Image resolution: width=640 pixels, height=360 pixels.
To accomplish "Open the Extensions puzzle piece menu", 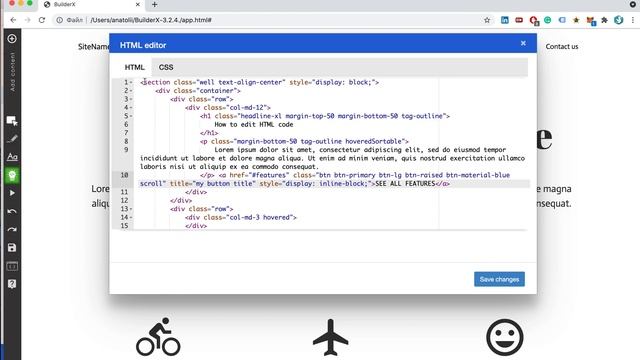I will pos(604,20).
